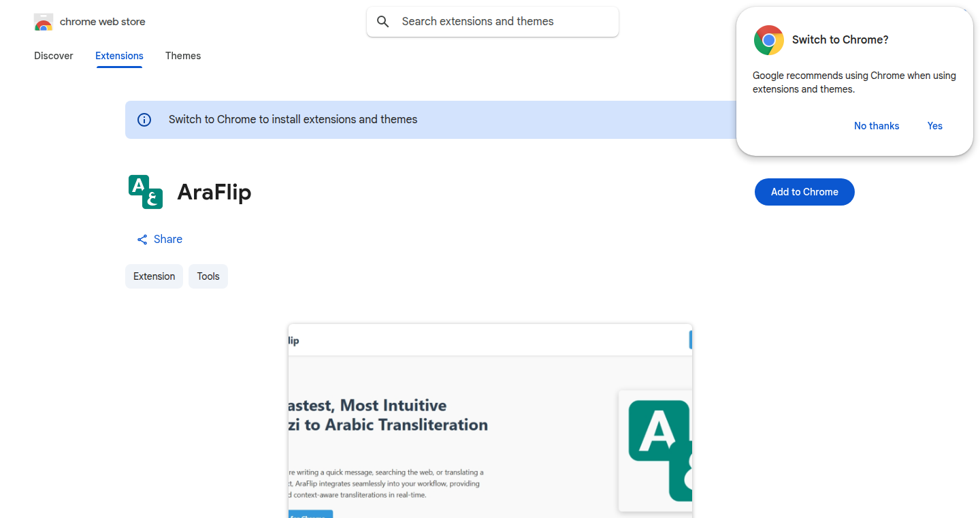The image size is (980, 518).
Task: Confirm switching to Chrome with Yes
Action: (x=935, y=126)
